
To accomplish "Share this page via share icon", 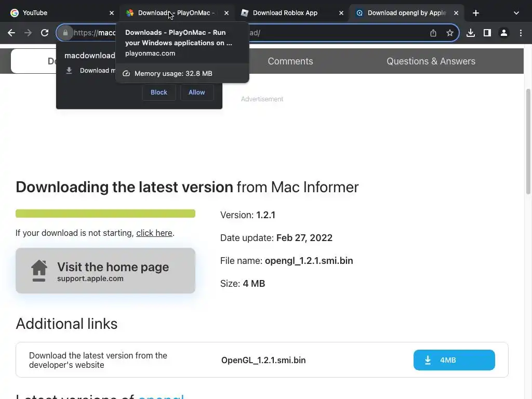I will click(x=433, y=33).
